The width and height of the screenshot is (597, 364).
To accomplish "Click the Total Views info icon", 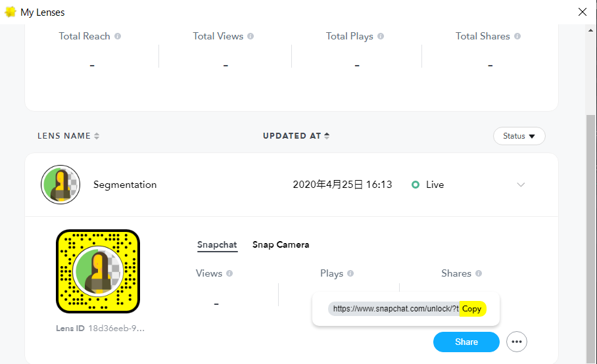I will (x=251, y=36).
